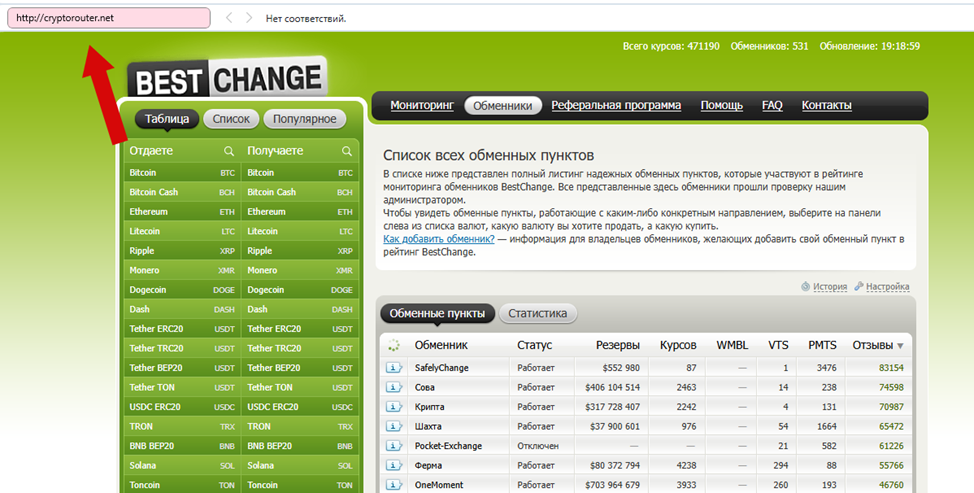Open the SafelyChange exchanger name
Viewport: 974px width, 493px height.
point(442,368)
